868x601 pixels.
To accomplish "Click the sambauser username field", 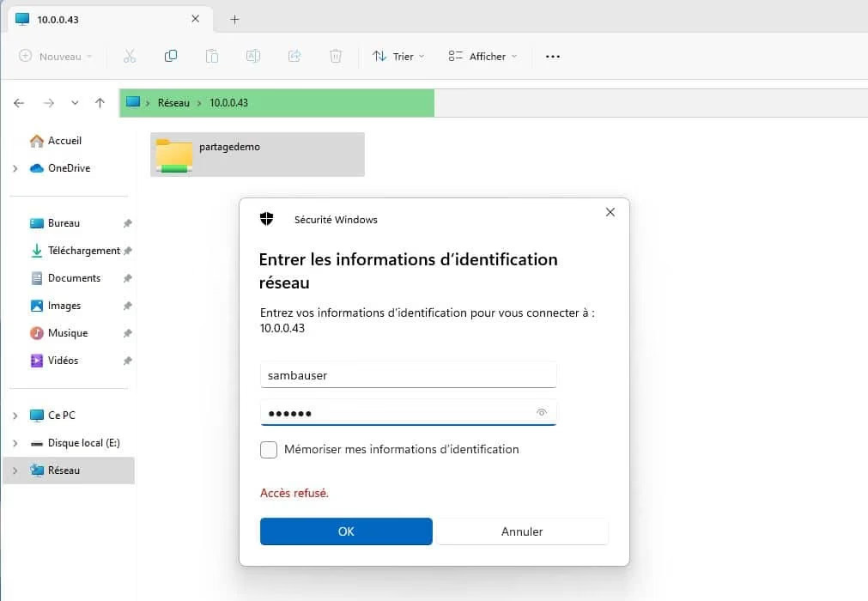I will tap(408, 375).
